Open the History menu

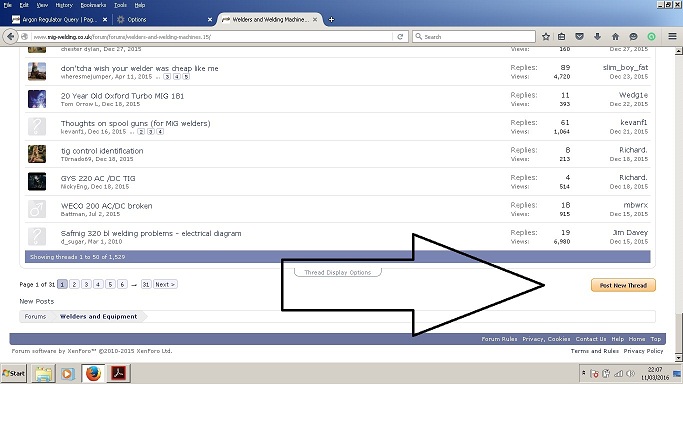click(x=64, y=5)
